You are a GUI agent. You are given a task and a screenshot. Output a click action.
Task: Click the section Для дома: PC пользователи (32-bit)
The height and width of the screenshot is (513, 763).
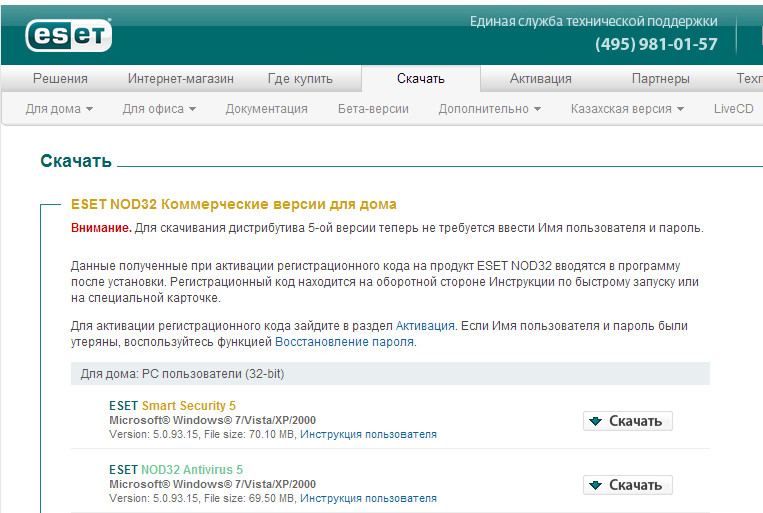coord(390,374)
